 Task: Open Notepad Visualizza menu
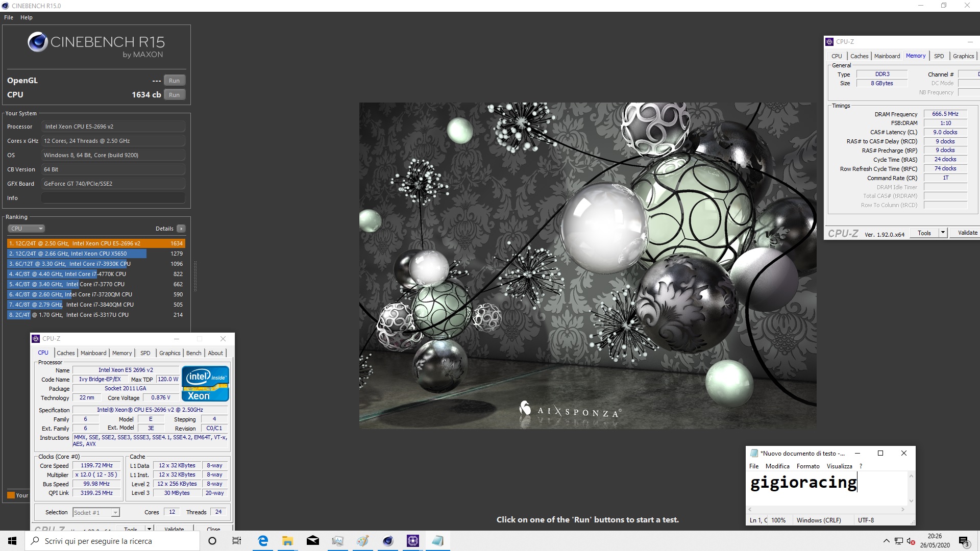840,466
